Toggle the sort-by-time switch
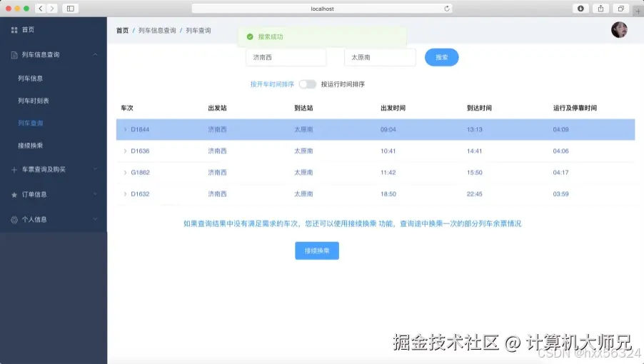644x364 pixels. tap(307, 84)
